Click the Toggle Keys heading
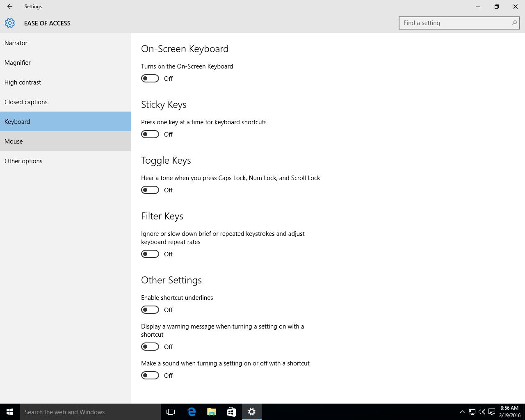Image resolution: width=525 pixels, height=420 pixels. click(x=166, y=160)
